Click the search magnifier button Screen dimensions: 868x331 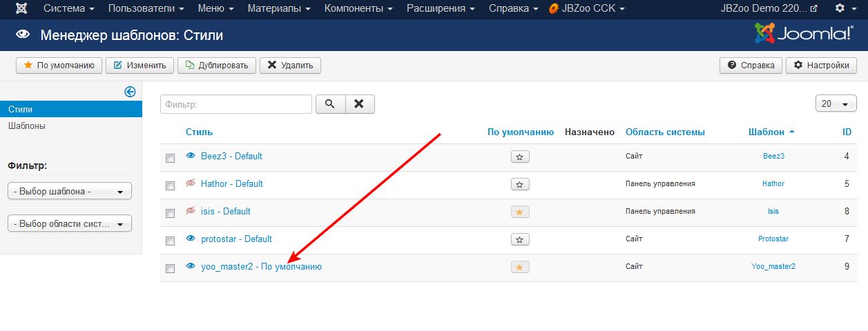[x=330, y=103]
